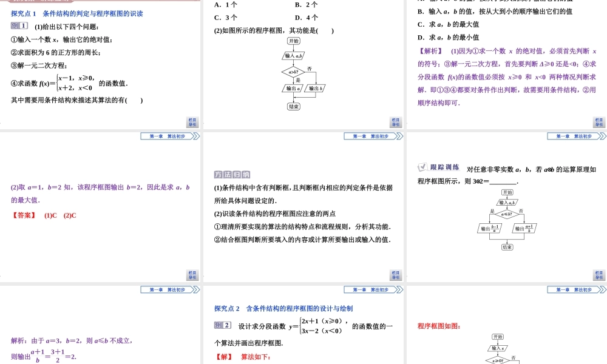607x364 pixels.
Task: Click the a≤b? decision diamond
Action: 507,214
